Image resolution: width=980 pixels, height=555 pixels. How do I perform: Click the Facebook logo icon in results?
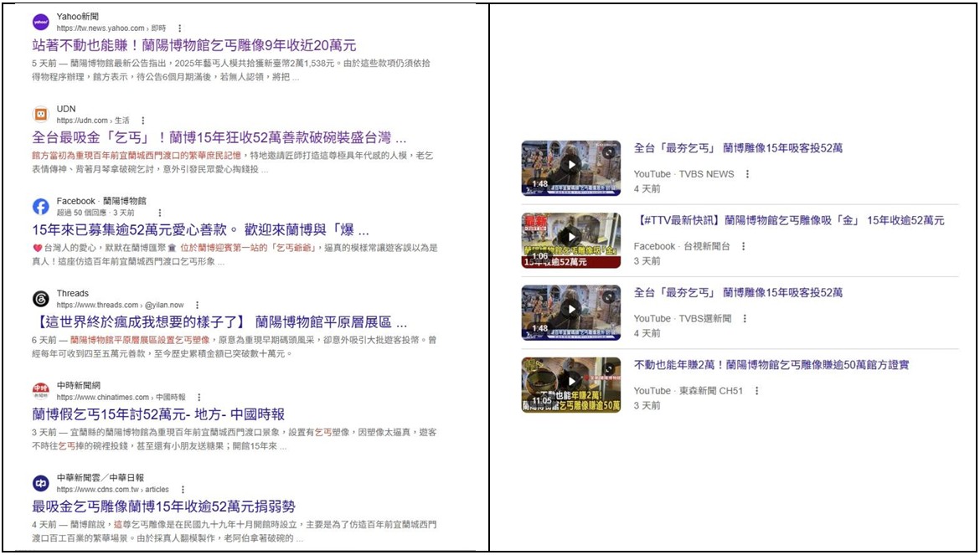(x=41, y=207)
